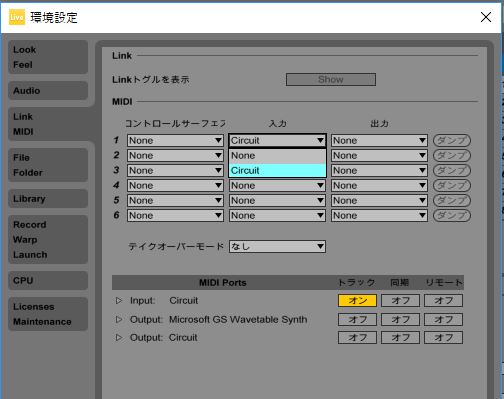Open the output dropdown for row 5
Viewport: 504px width, 399px height.
click(379, 200)
